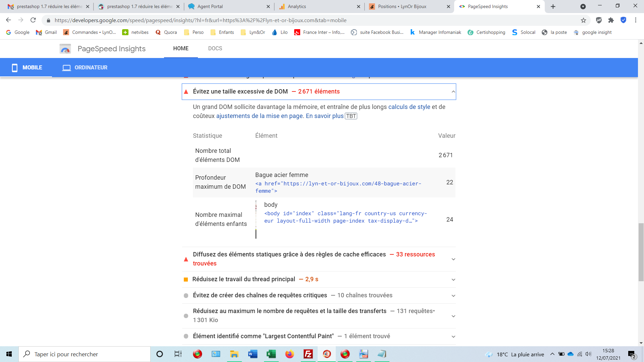Bookmark this page with the star icon
The width and height of the screenshot is (644, 362).
(584, 20)
